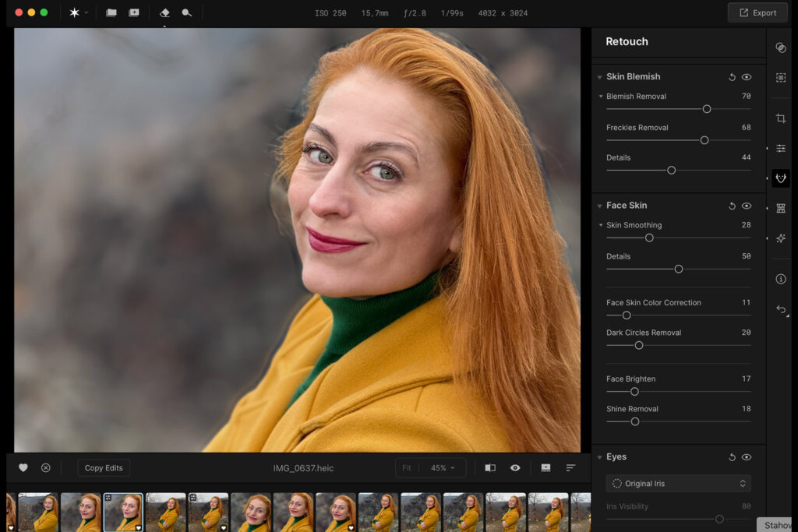The image size is (798, 532).
Task: Mark photo as favorite with heart icon
Action: 23,467
